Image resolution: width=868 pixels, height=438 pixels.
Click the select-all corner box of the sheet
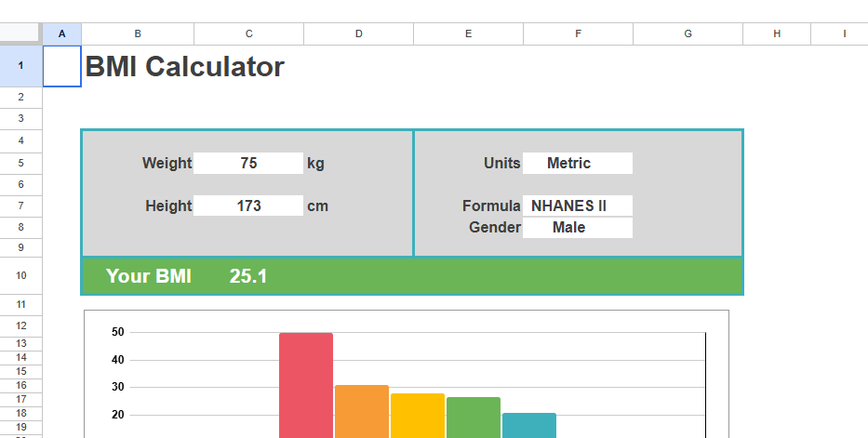pyautogui.click(x=20, y=33)
